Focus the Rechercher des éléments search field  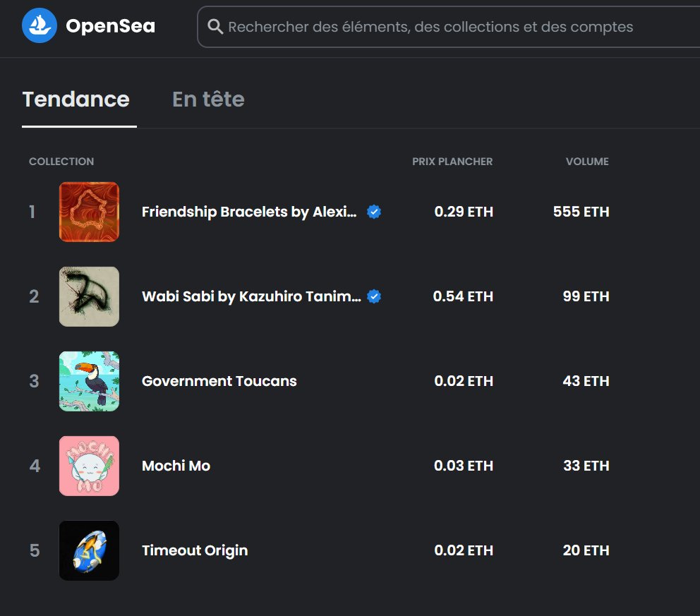click(x=448, y=27)
